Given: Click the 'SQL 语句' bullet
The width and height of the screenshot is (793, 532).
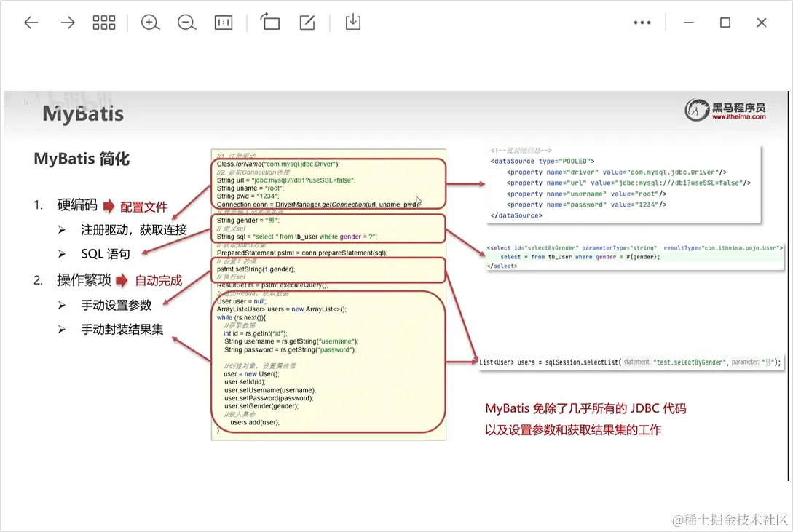Looking at the screenshot, I should tap(105, 253).
